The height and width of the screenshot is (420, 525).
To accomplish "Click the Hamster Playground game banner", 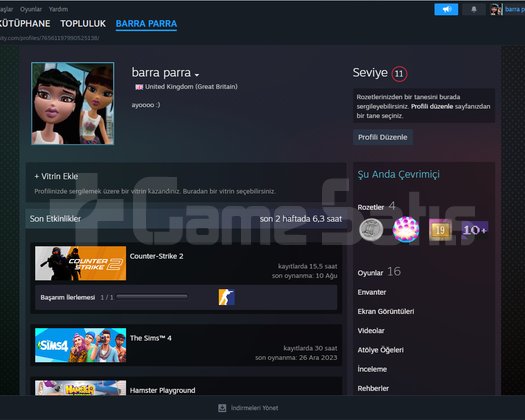I will pos(81,388).
